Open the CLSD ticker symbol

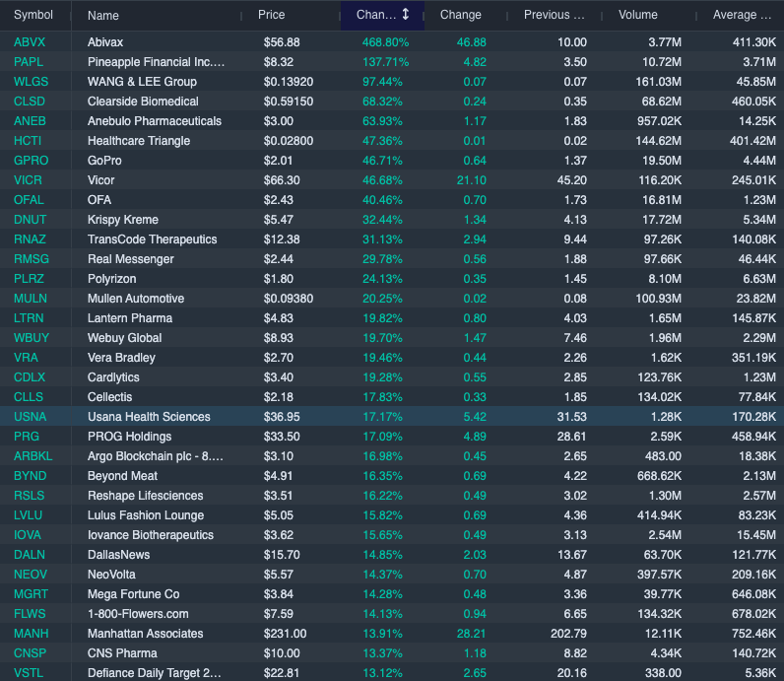tap(30, 102)
